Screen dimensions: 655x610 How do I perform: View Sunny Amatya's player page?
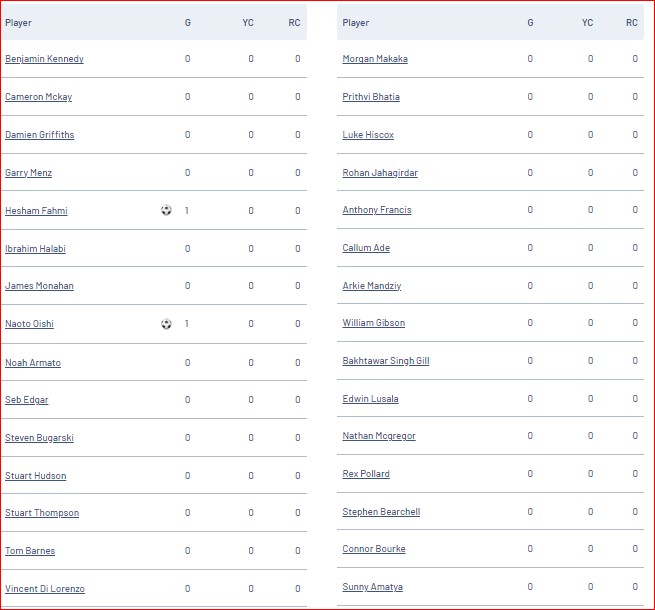373,587
